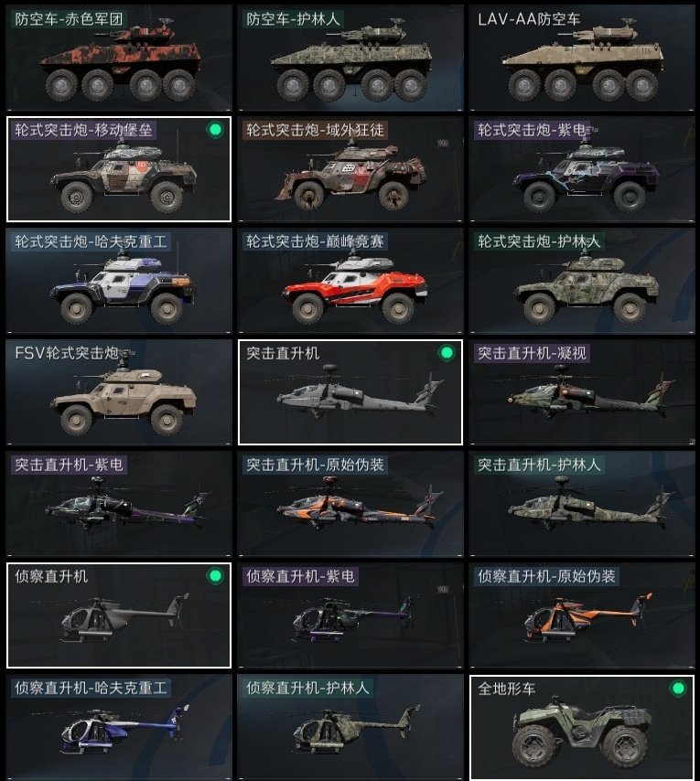Screen dimensions: 700x781
Task: Select the orange 侦察直升机-原始伪装 skin
Action: coord(582,615)
